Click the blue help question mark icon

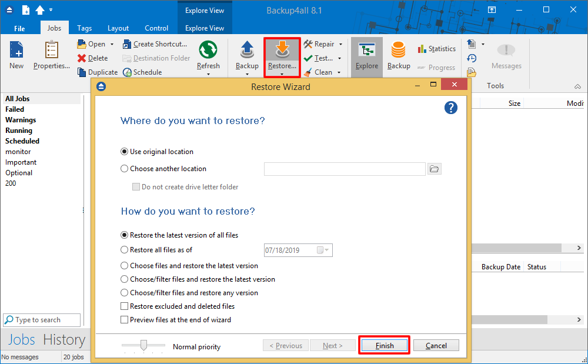coord(451,108)
